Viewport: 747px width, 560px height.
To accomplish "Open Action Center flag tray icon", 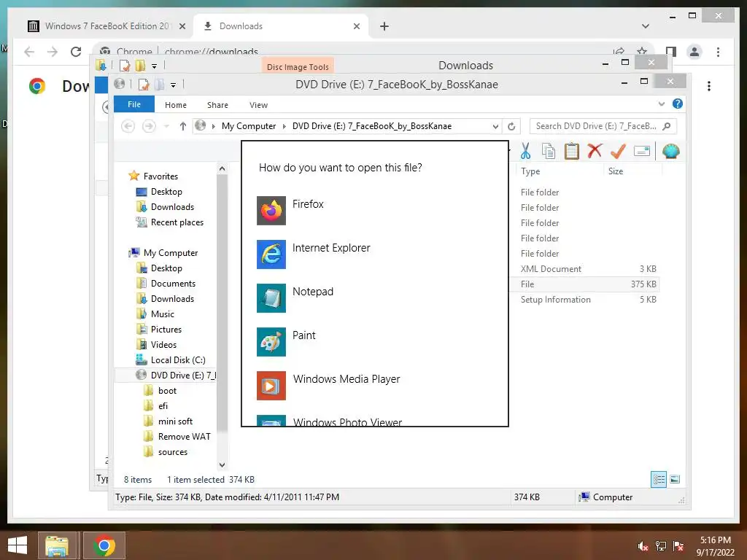I will (678, 546).
